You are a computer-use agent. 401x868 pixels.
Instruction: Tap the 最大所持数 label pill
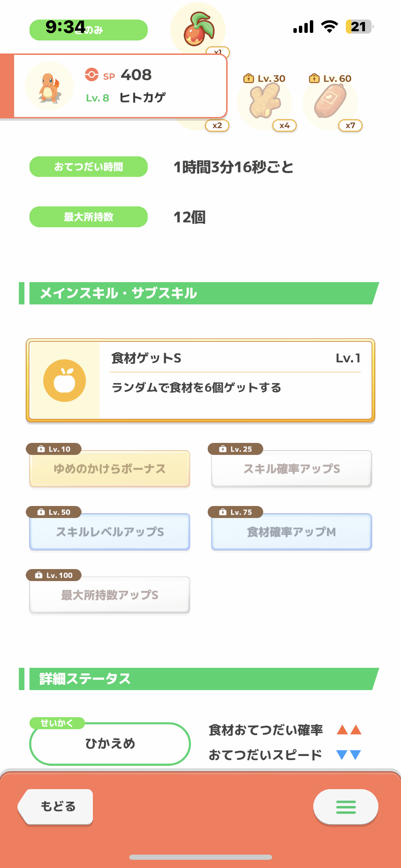(88, 217)
